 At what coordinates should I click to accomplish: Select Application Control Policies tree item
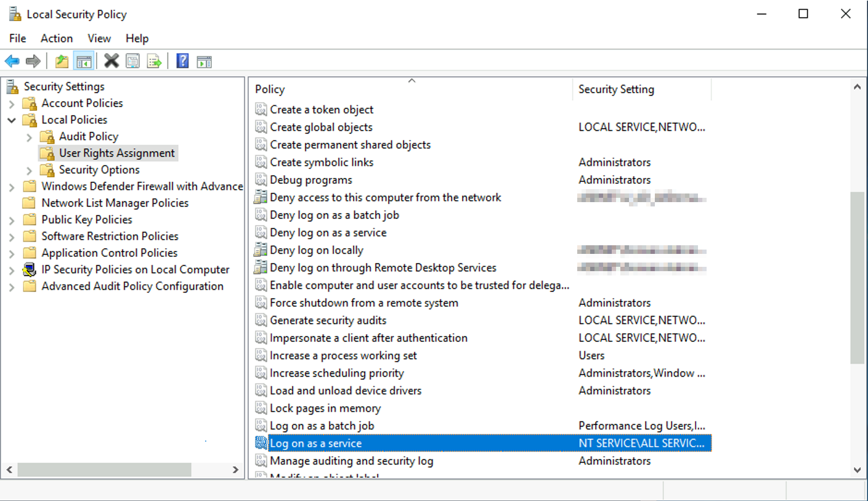coord(109,253)
